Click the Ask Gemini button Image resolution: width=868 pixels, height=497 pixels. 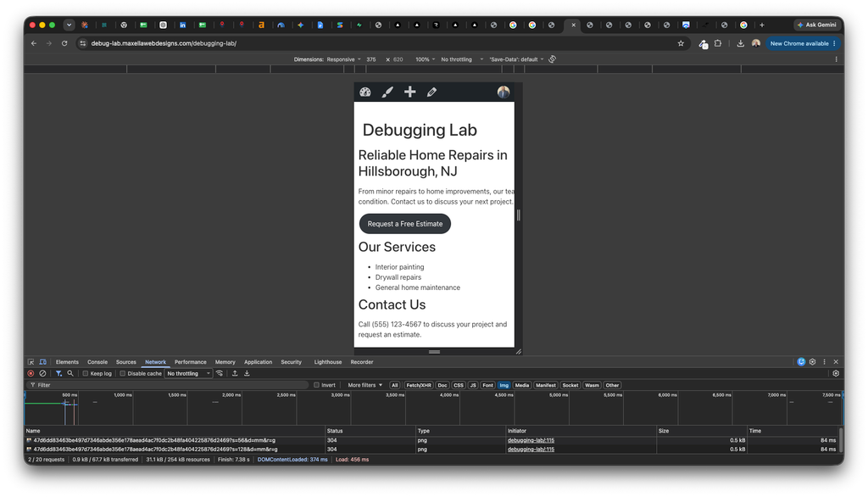[x=817, y=25]
